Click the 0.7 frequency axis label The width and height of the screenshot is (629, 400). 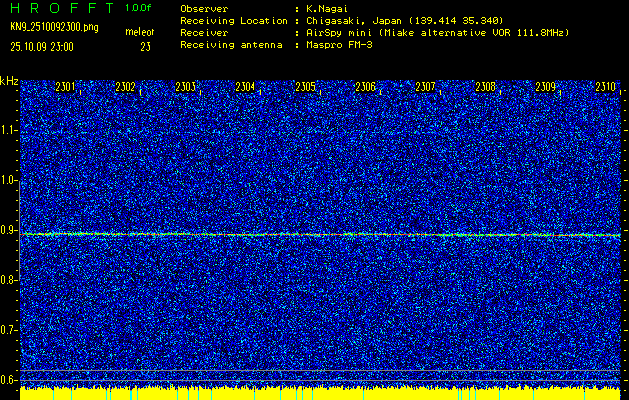click(9, 329)
